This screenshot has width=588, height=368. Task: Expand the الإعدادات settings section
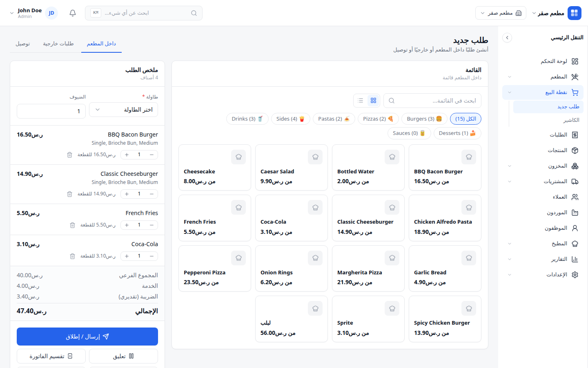[x=543, y=275]
